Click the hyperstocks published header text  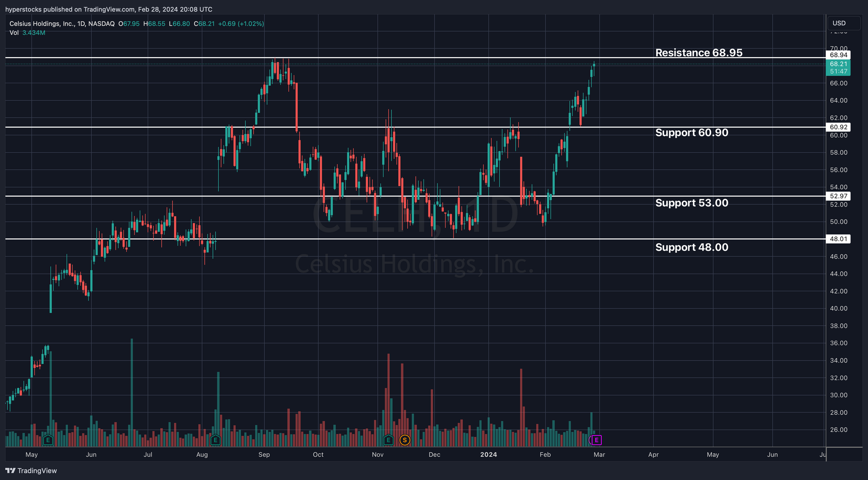pos(108,9)
